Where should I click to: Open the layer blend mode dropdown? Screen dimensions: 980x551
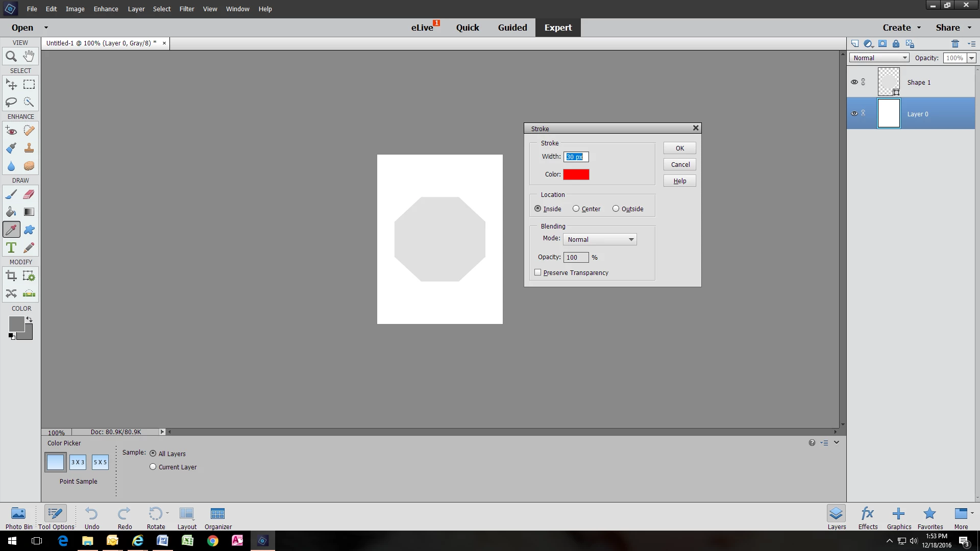point(879,58)
